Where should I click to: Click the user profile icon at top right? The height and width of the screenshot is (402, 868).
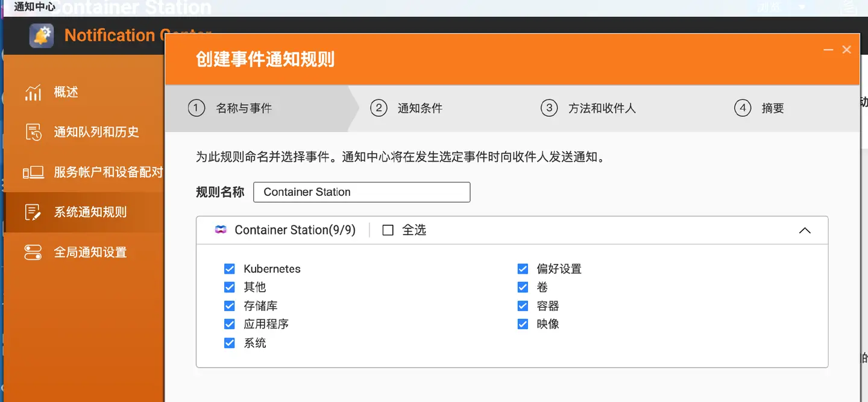(x=849, y=7)
